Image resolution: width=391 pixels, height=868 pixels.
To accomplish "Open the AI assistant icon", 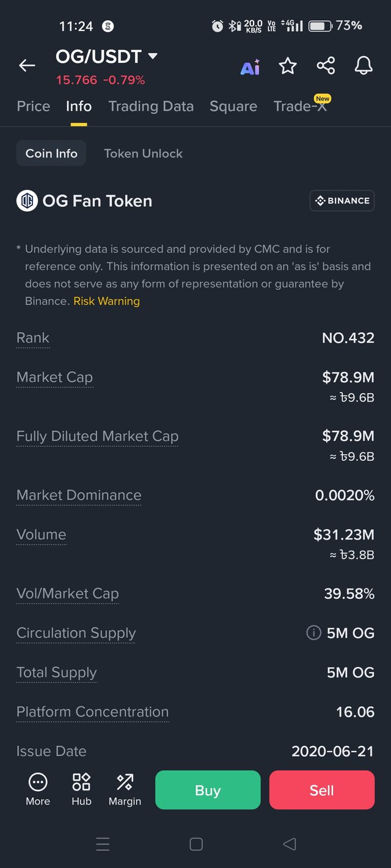I will click(x=250, y=67).
